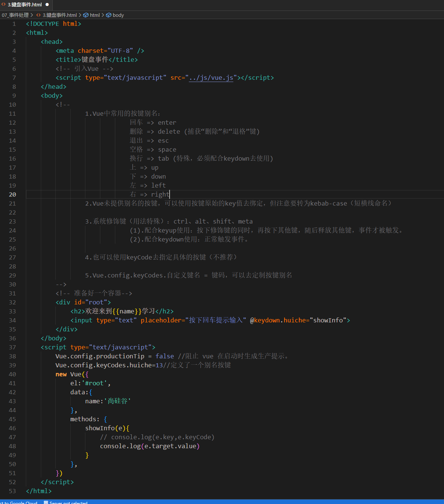This screenshot has width=444, height=504.
Task: Click the placeholder 按下回车提示输入 value
Action: click(x=216, y=320)
